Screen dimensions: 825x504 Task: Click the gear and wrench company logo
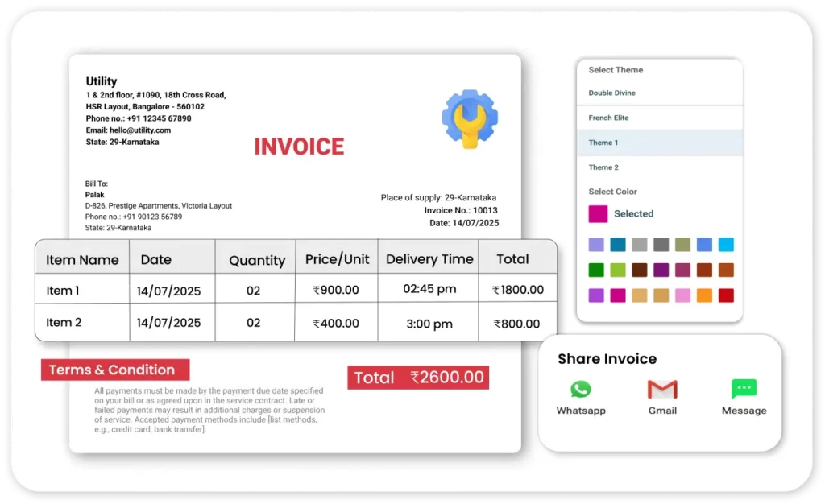pyautogui.click(x=470, y=118)
